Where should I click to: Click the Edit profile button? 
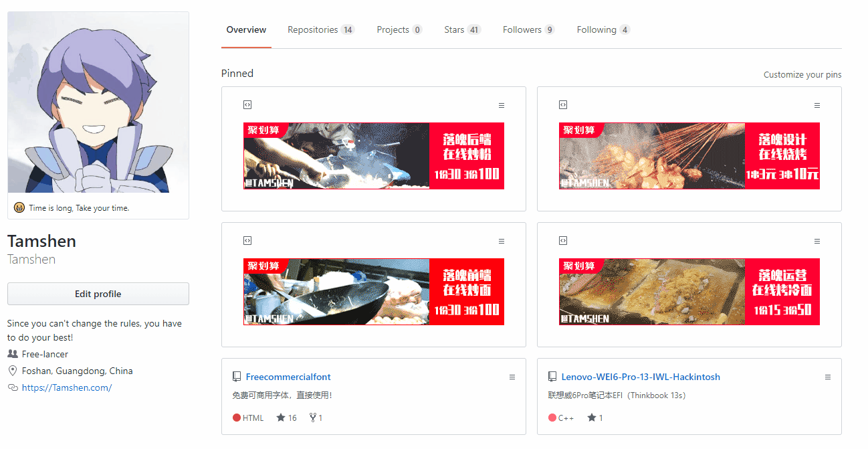(x=98, y=294)
